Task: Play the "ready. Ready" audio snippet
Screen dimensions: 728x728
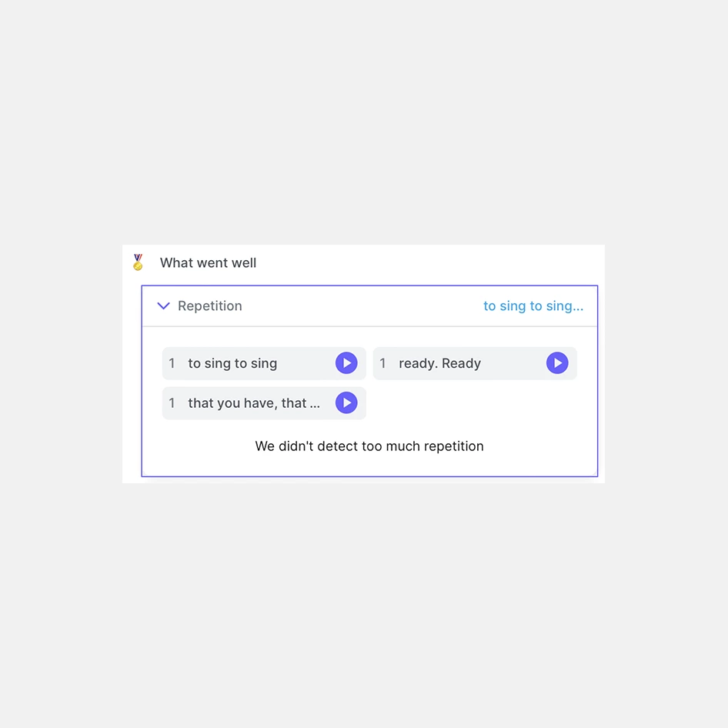Action: tap(557, 363)
